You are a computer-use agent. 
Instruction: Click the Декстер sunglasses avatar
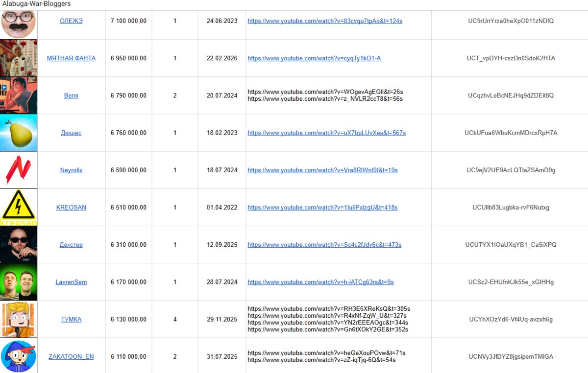click(x=18, y=244)
